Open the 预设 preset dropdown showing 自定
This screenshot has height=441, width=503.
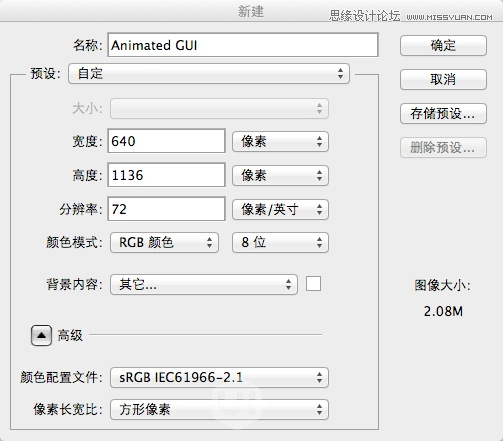[x=209, y=73]
